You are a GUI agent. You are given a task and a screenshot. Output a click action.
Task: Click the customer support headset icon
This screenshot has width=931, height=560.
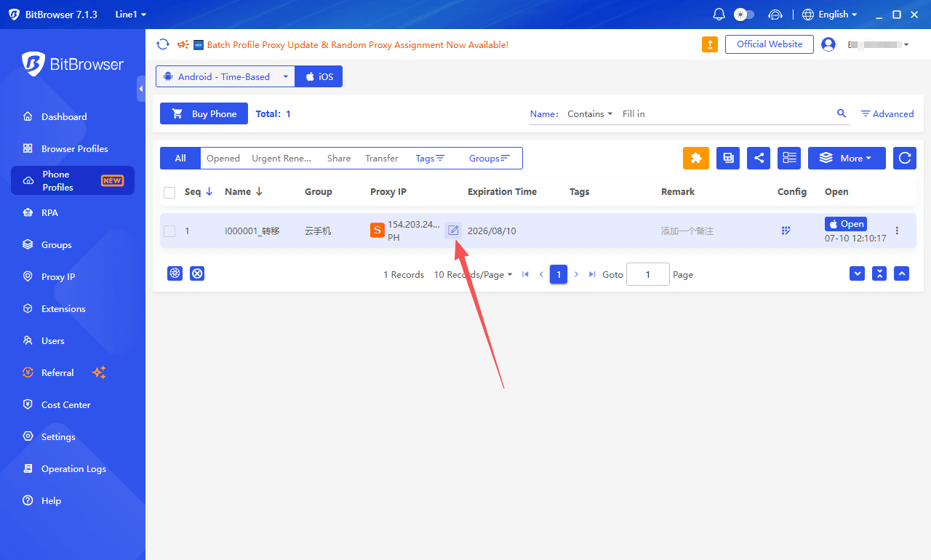coord(775,15)
